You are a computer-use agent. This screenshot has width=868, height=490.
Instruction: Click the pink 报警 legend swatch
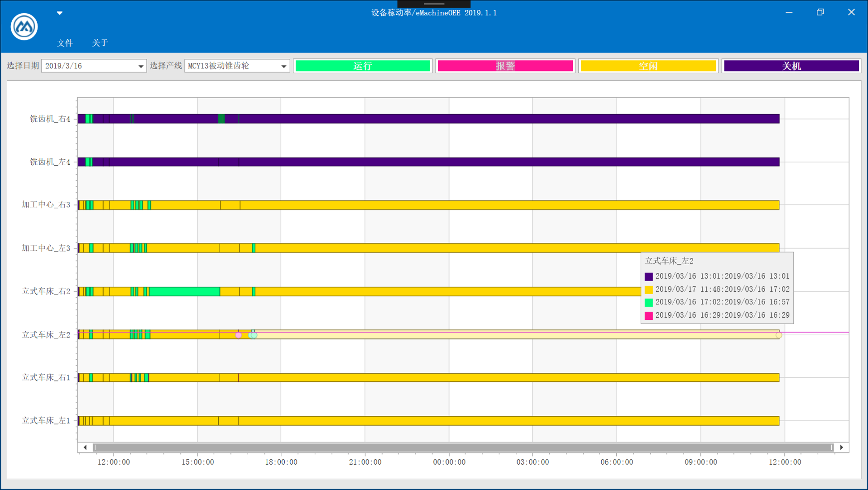(x=505, y=66)
